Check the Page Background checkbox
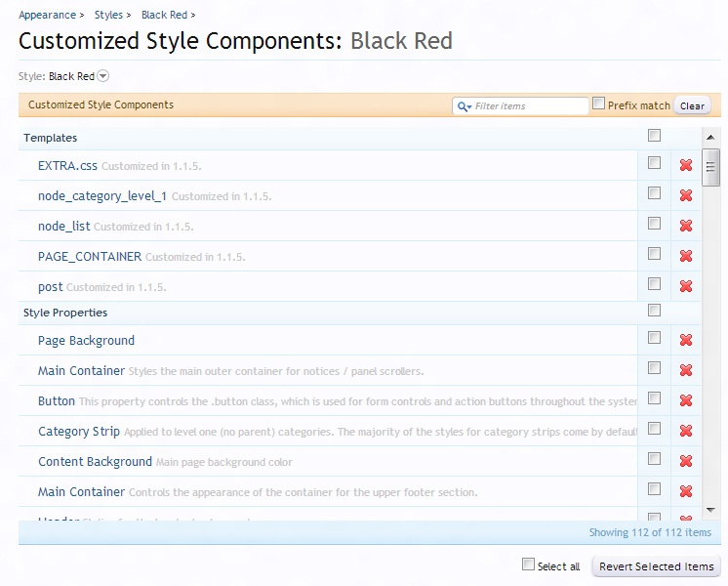This screenshot has width=728, height=586. click(x=654, y=337)
